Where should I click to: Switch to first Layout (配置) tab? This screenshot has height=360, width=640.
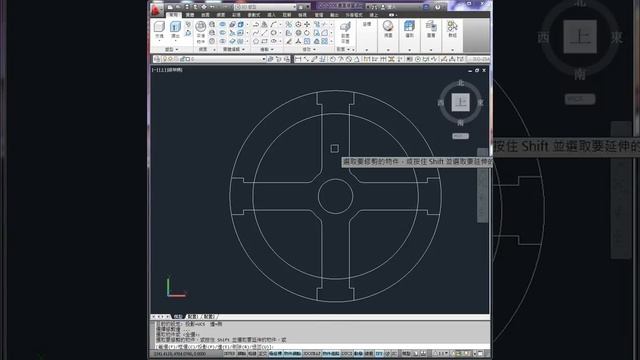click(193, 317)
